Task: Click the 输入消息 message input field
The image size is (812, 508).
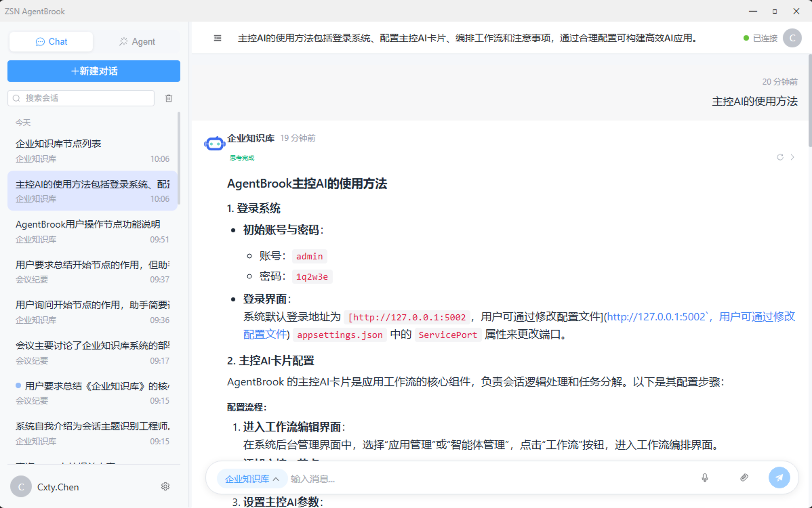Action: [x=488, y=479]
